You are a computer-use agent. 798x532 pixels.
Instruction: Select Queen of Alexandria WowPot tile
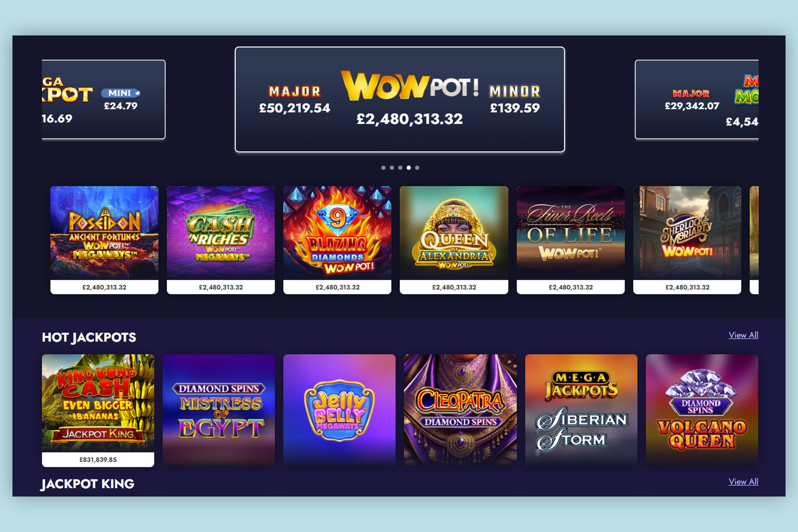coord(454,240)
